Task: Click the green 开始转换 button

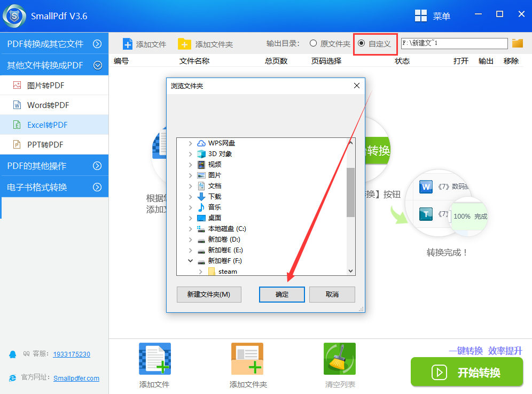Action: [467, 372]
